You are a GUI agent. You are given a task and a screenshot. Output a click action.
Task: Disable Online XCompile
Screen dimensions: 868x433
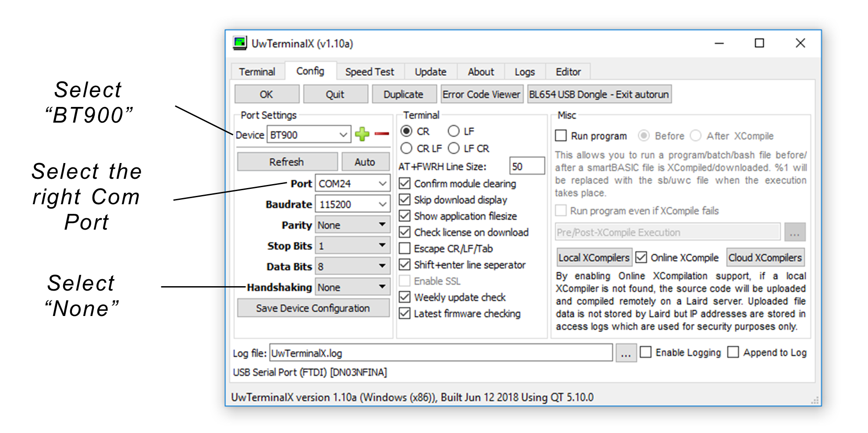pyautogui.click(x=641, y=257)
